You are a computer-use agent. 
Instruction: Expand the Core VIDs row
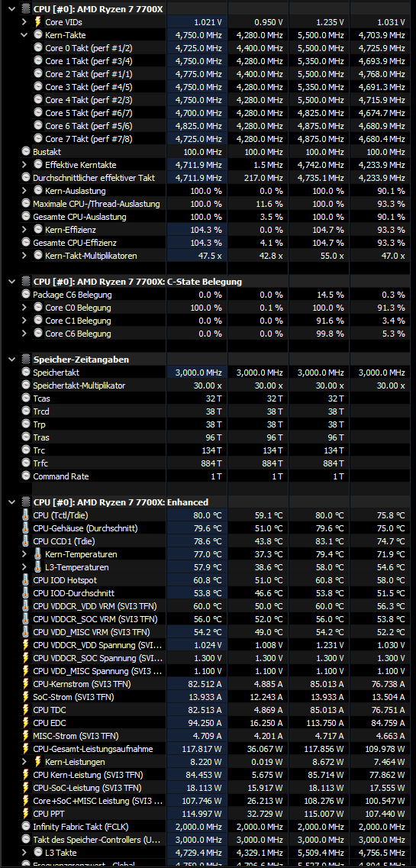[x=24, y=22]
